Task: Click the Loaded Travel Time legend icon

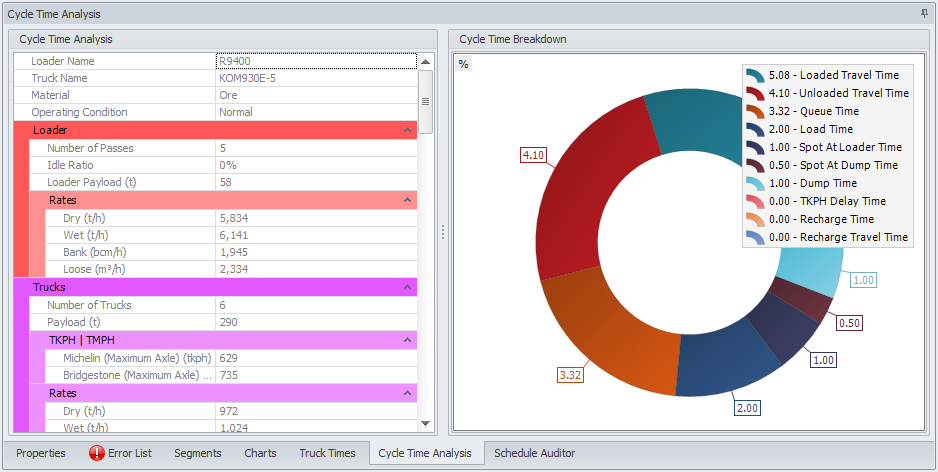Action: pyautogui.click(x=756, y=76)
